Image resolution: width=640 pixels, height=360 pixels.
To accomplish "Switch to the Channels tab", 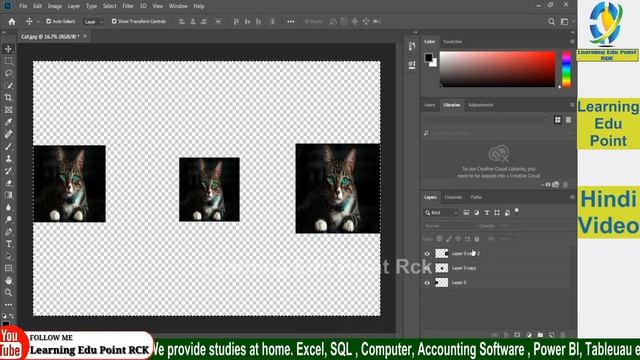I will 453,197.
